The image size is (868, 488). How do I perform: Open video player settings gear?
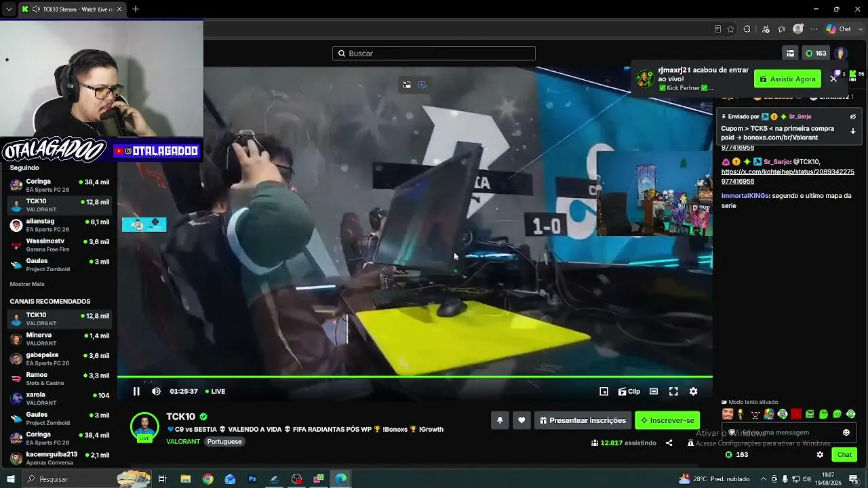click(x=693, y=391)
